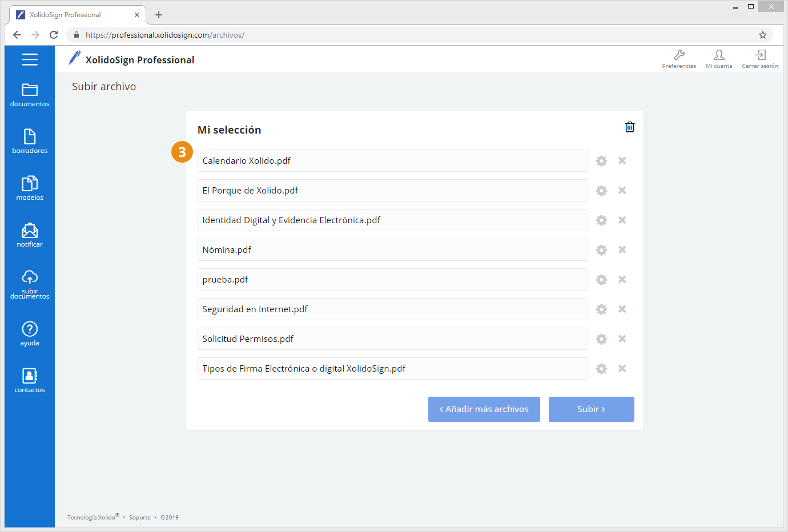Go back with browser back arrow
The image size is (788, 532).
[17, 35]
